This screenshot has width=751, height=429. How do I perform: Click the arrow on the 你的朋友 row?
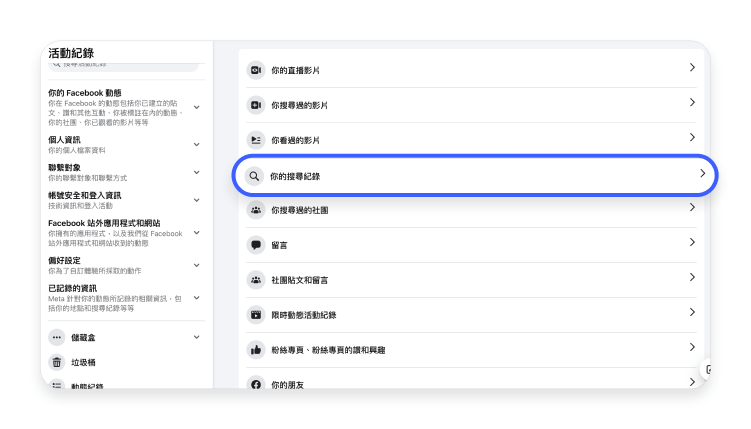pyautogui.click(x=692, y=382)
